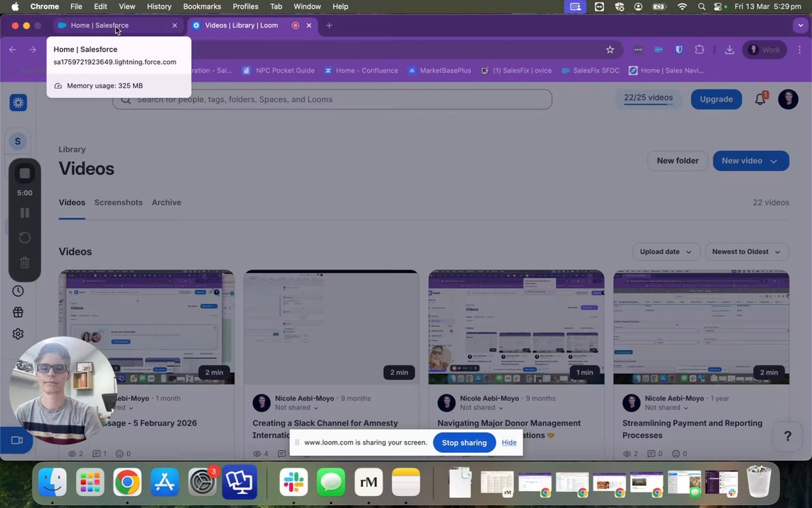812x508 pixels.
Task: Pause the Loom recording
Action: point(25,213)
